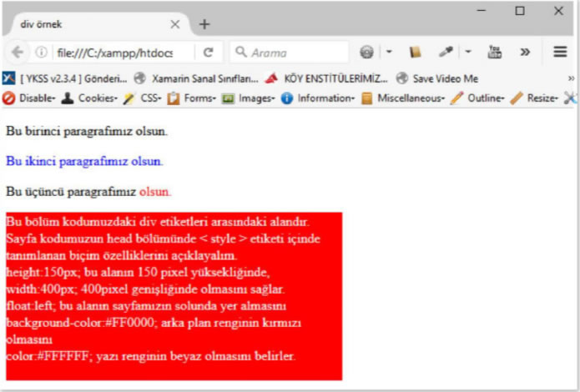The height and width of the screenshot is (392, 580).
Task: Close the 'div örnek' tab
Action: point(174,24)
